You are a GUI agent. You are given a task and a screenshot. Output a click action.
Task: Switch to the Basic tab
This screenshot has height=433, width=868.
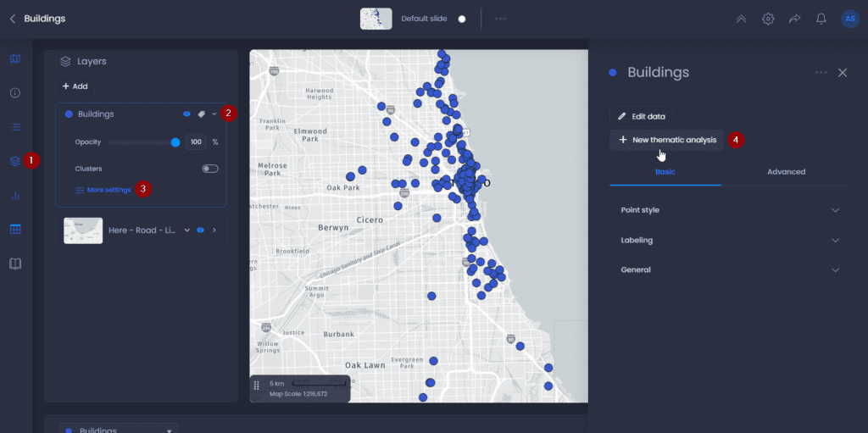665,172
